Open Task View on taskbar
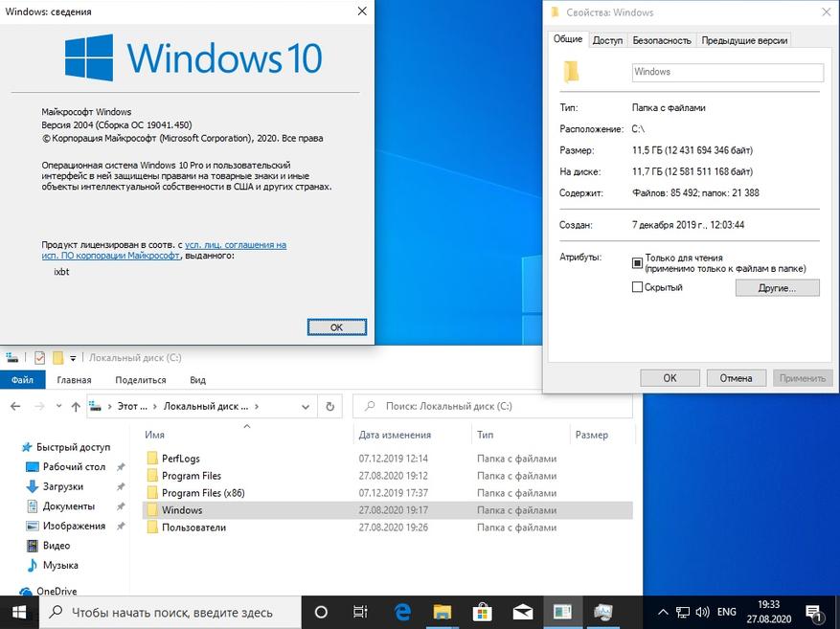Image resolution: width=840 pixels, height=629 pixels. click(x=360, y=612)
